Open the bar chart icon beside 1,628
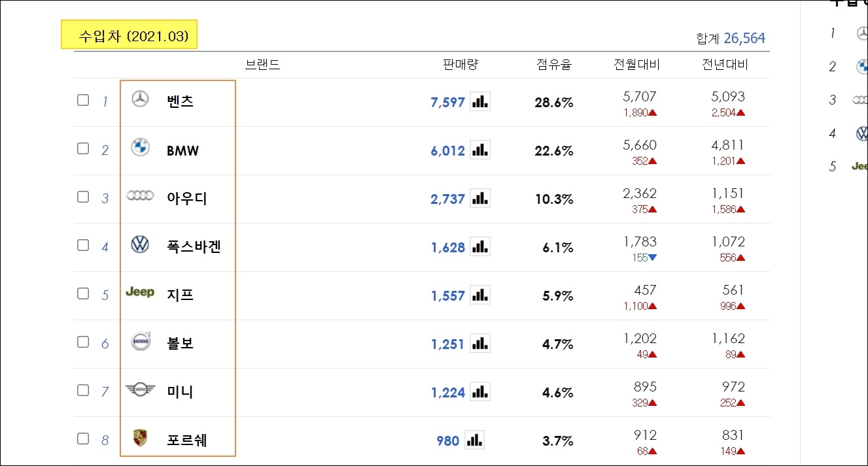 tap(480, 246)
